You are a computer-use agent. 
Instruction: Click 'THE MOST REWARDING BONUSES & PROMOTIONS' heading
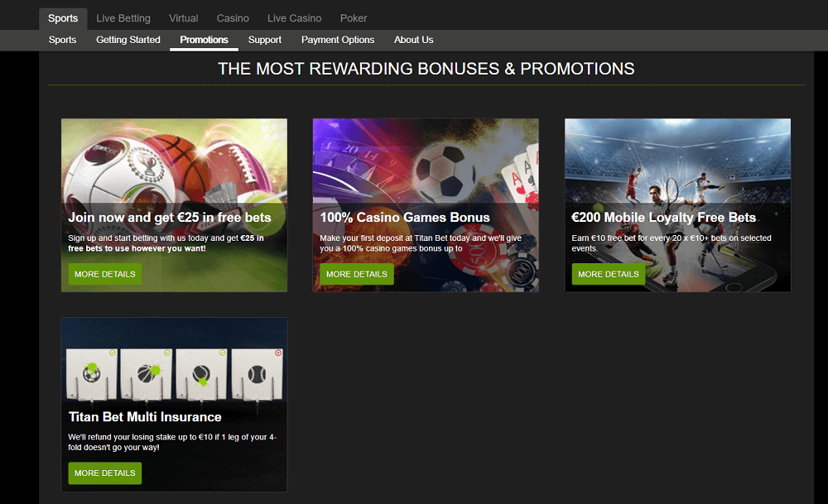(426, 69)
